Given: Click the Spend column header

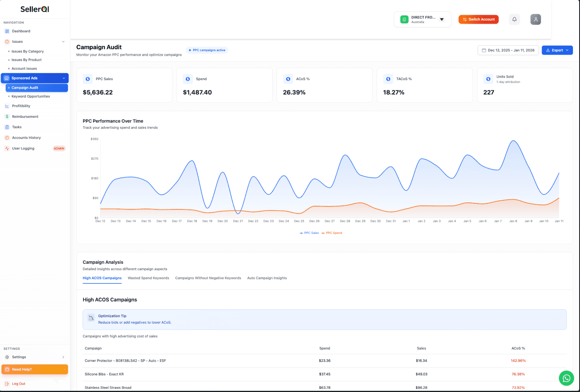Looking at the screenshot, I should pyautogui.click(x=324, y=348).
